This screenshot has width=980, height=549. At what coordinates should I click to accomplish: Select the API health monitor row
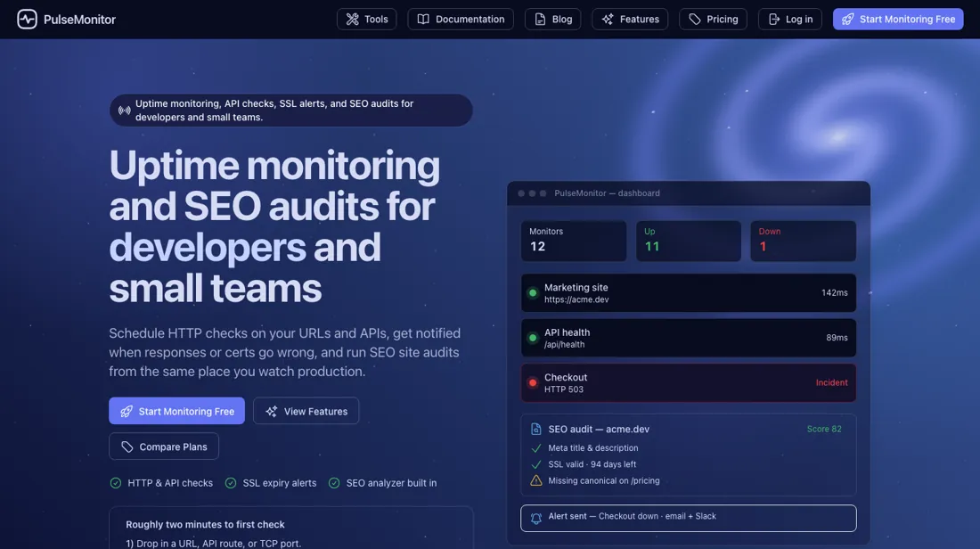pos(689,338)
